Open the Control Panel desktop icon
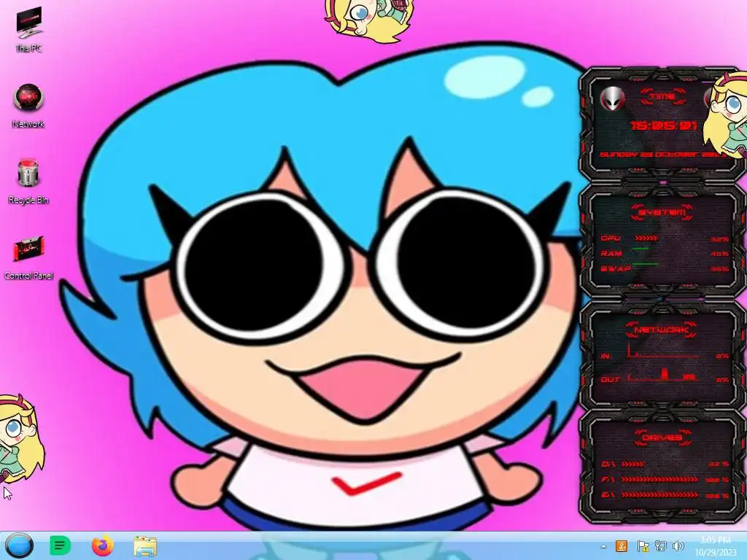The height and width of the screenshot is (560, 747). tap(28, 257)
